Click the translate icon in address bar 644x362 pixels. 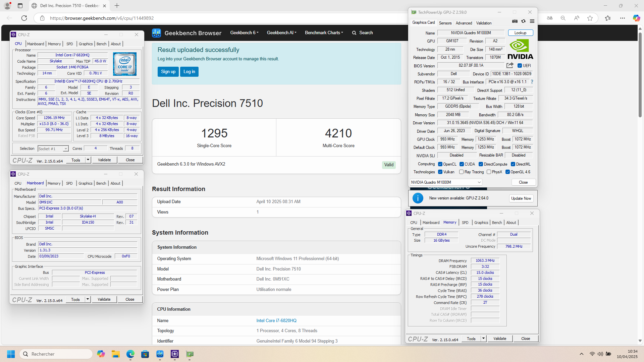[550, 18]
